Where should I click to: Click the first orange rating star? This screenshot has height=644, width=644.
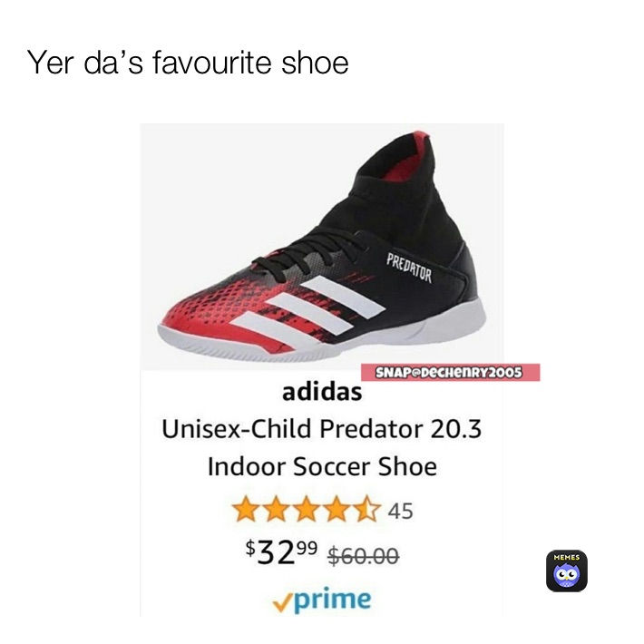tap(244, 509)
